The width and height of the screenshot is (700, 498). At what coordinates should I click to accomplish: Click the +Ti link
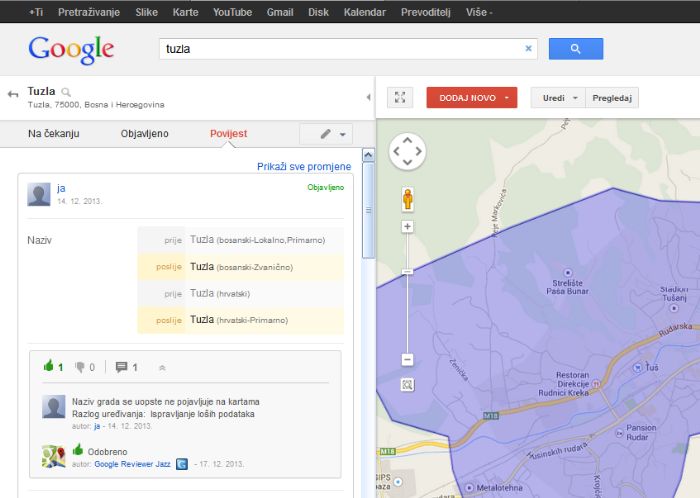click(x=36, y=12)
